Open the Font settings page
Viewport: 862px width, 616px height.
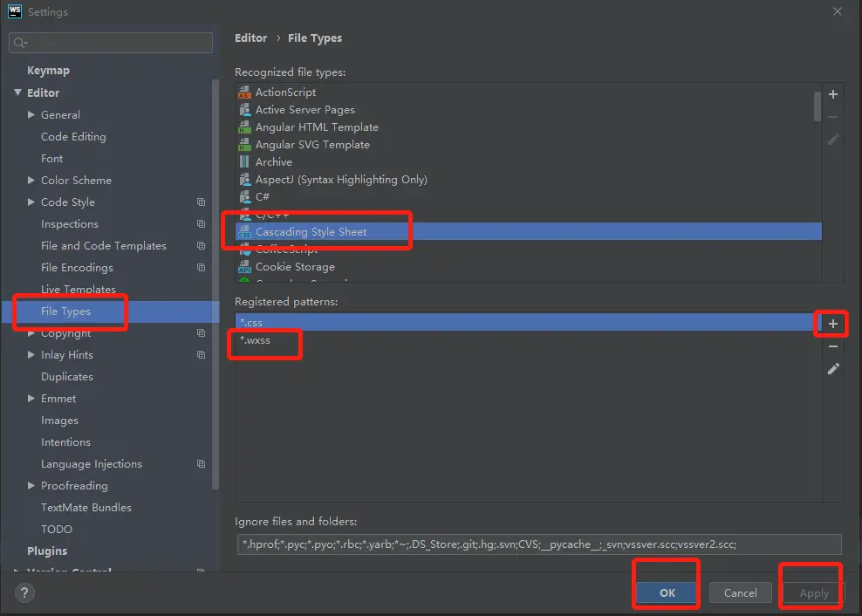[x=52, y=159]
